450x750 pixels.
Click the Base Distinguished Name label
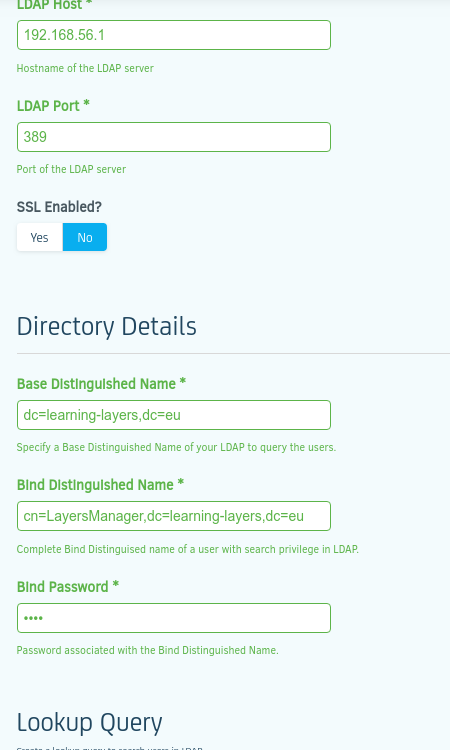point(101,384)
